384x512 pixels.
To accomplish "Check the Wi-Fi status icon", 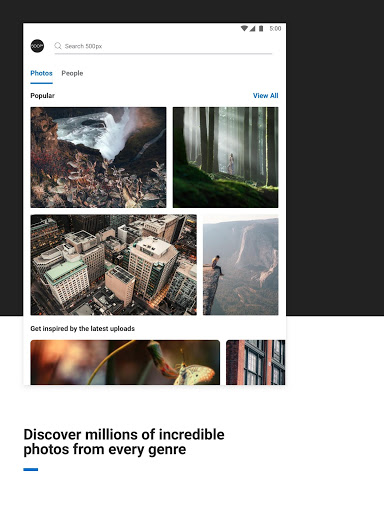I will point(244,29).
